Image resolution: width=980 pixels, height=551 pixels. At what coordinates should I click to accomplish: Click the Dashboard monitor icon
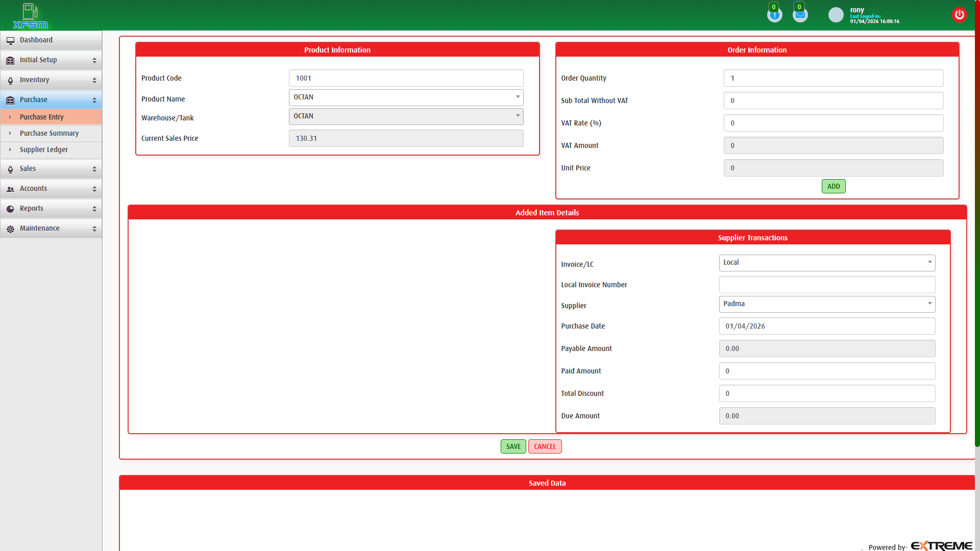(10, 40)
